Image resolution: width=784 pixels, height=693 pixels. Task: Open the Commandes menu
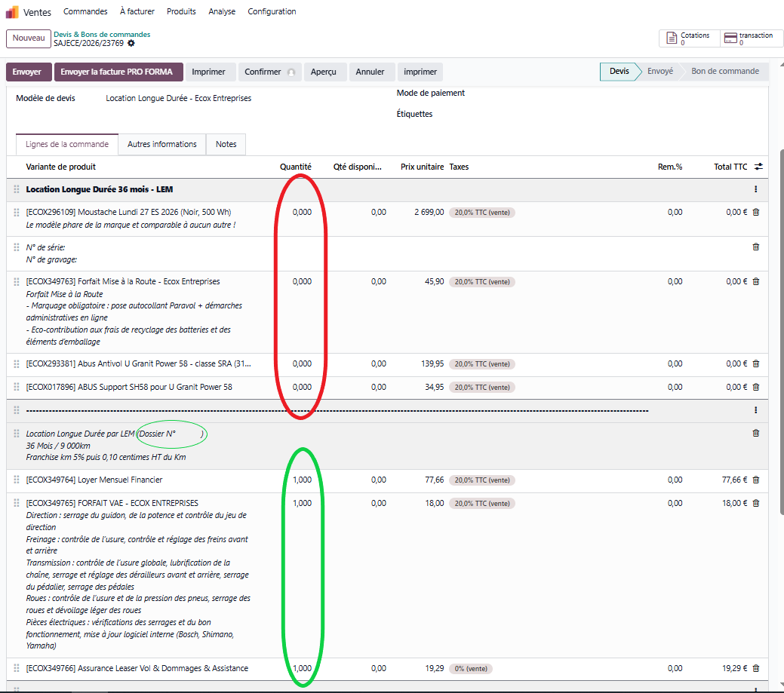pyautogui.click(x=85, y=11)
